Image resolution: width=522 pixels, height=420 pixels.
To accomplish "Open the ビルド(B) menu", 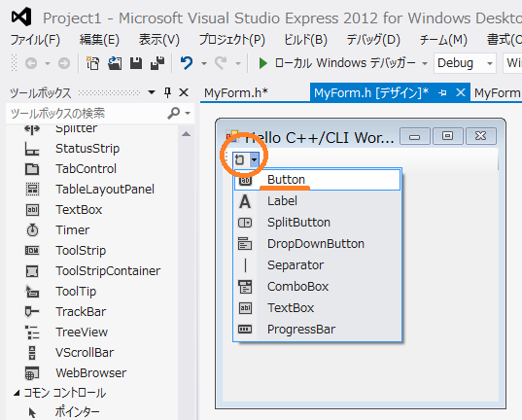I will coord(305,40).
